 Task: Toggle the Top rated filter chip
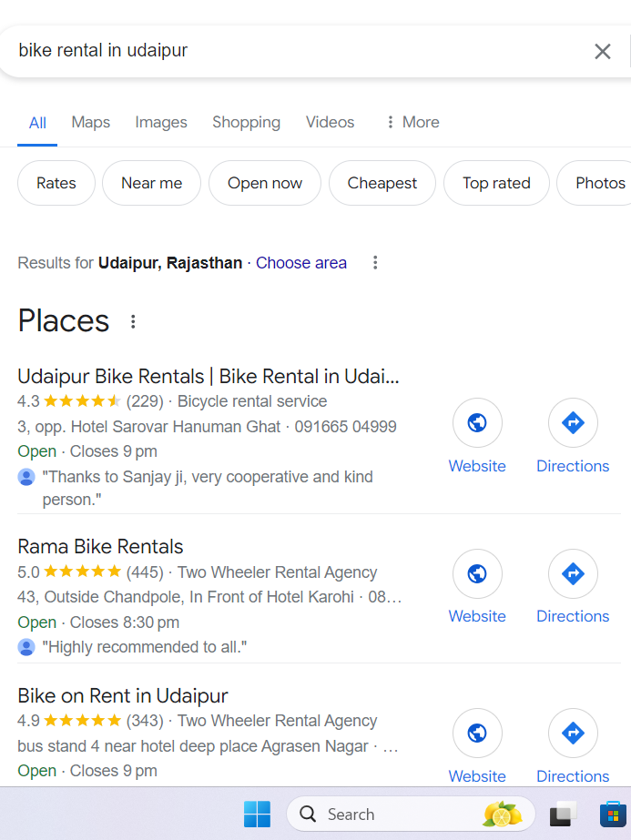(x=496, y=183)
